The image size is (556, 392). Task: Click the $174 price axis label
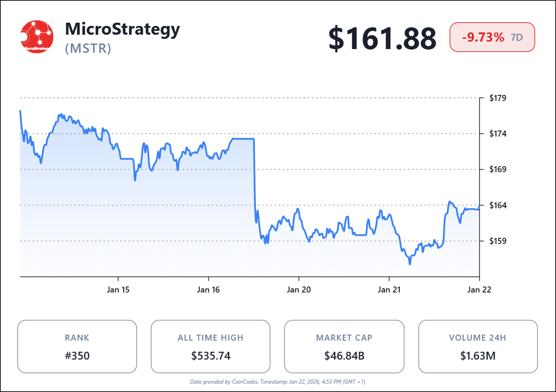(498, 134)
